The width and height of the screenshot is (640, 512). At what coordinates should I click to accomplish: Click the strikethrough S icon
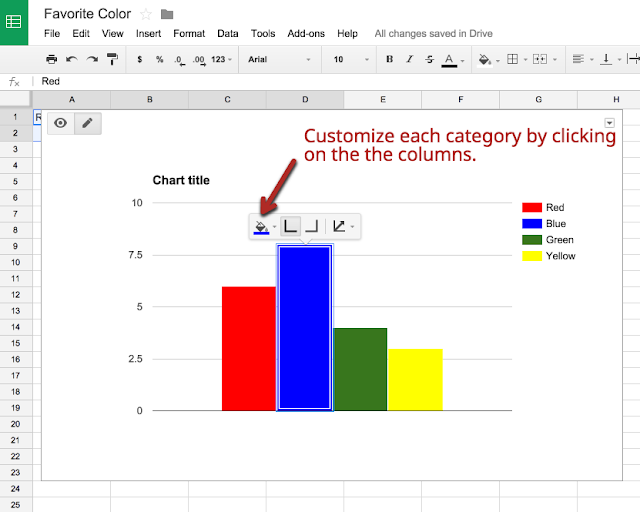coord(429,59)
